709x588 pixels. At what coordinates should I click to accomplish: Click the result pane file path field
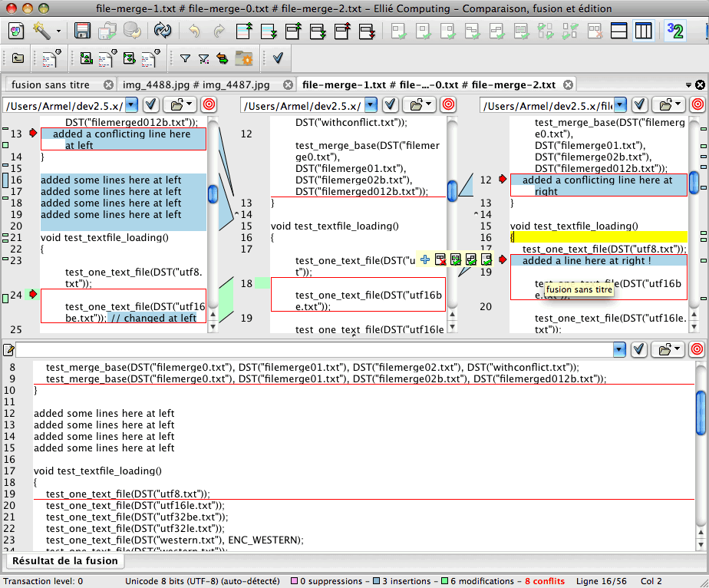(315, 349)
